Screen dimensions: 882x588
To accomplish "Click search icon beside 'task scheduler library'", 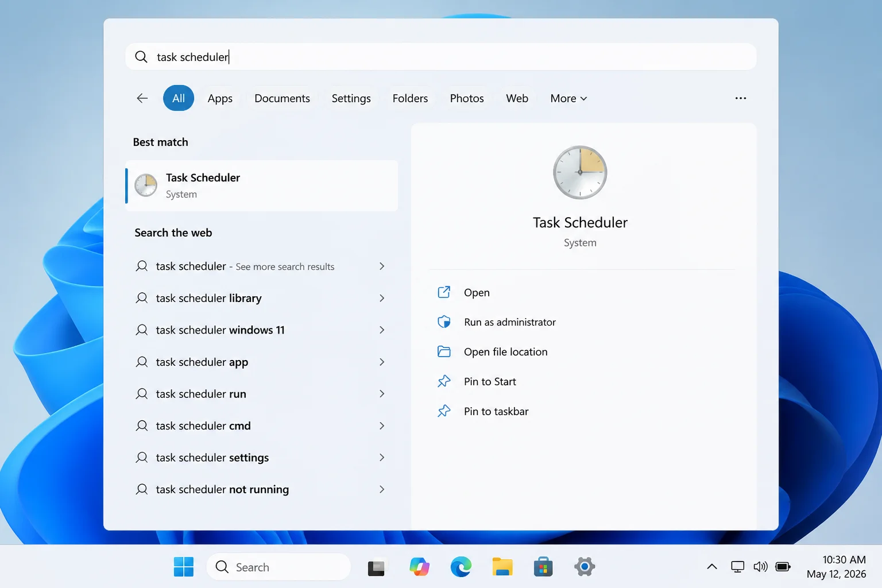I will (x=142, y=298).
